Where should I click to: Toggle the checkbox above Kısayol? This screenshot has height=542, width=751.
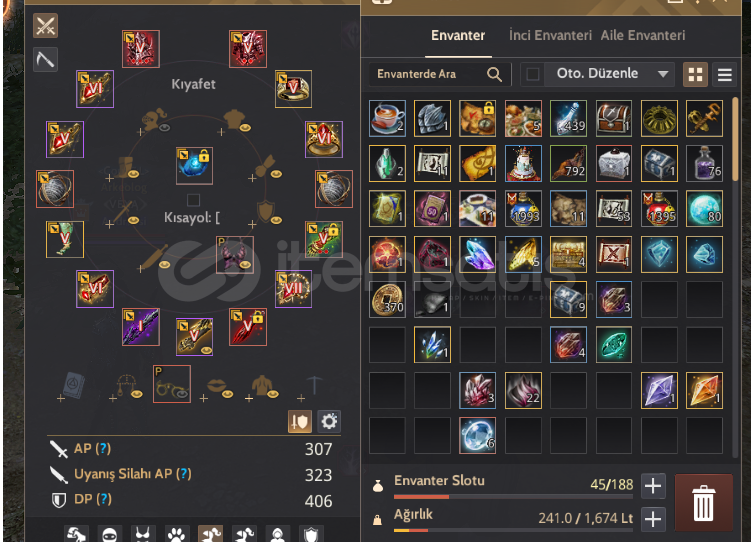tap(193, 200)
